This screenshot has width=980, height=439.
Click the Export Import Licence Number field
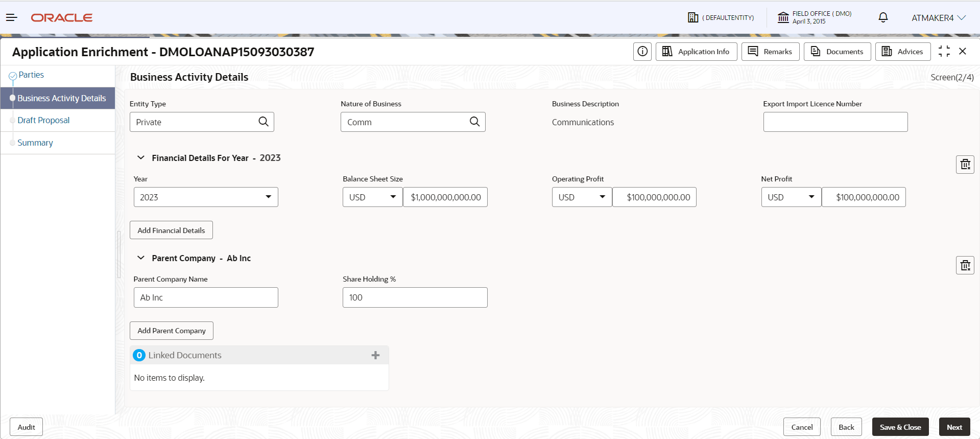pyautogui.click(x=835, y=122)
